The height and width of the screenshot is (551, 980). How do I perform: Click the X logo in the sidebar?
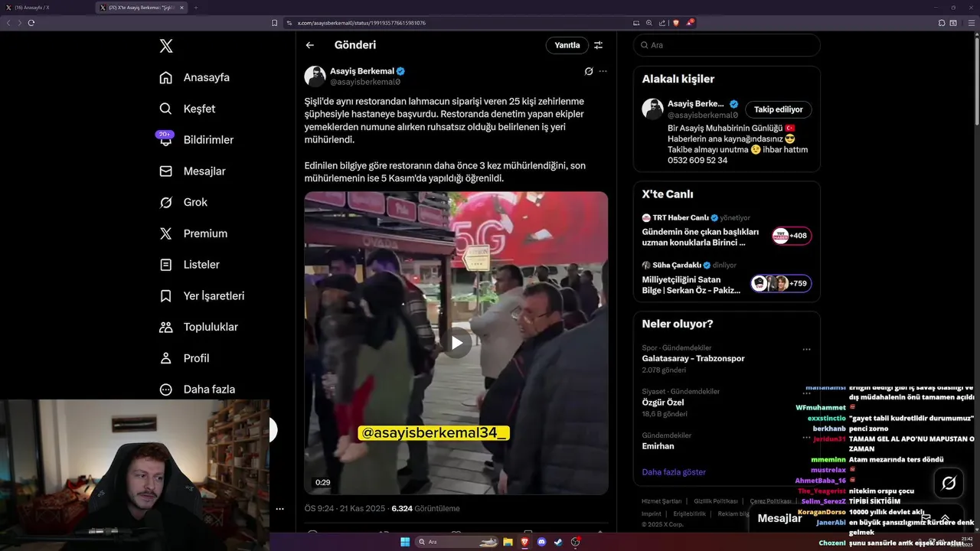(165, 46)
